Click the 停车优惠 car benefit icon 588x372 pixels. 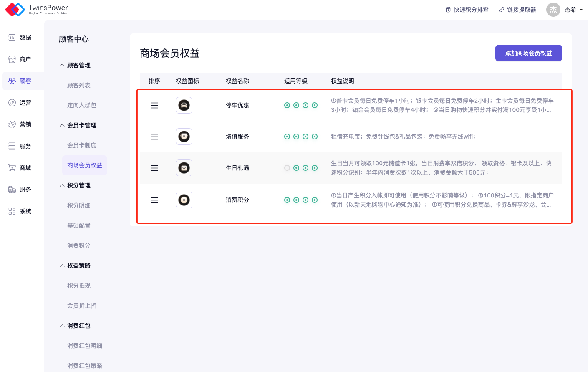pyautogui.click(x=184, y=105)
